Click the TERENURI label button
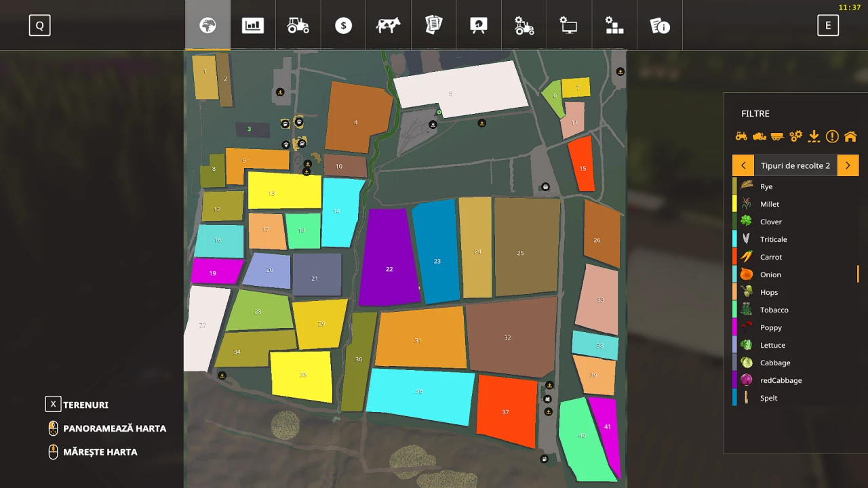Screen dimensions: 868x488 tap(85, 404)
